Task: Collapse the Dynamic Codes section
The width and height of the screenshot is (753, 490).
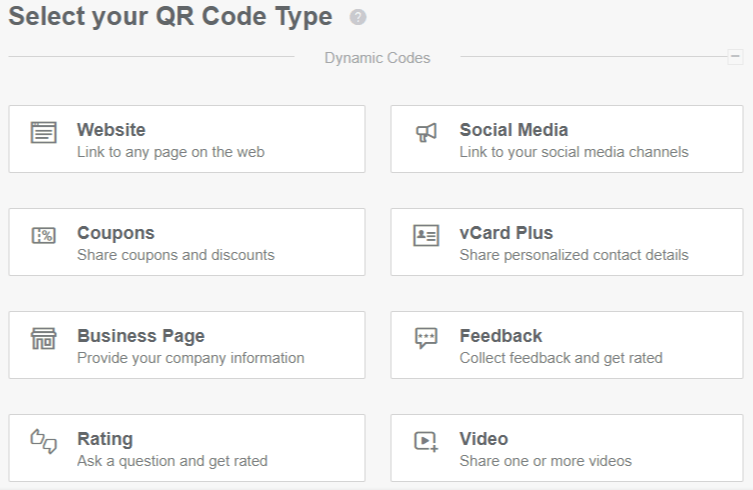Action: click(735, 57)
